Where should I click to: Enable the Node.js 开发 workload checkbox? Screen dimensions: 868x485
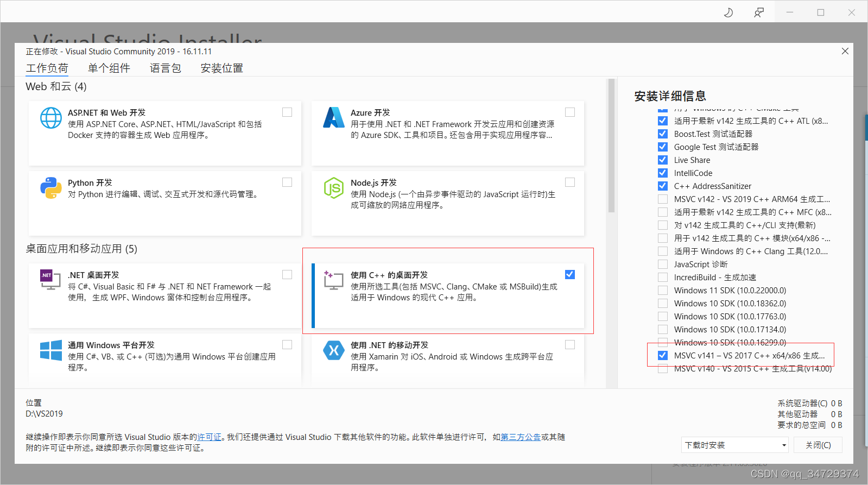coord(570,182)
